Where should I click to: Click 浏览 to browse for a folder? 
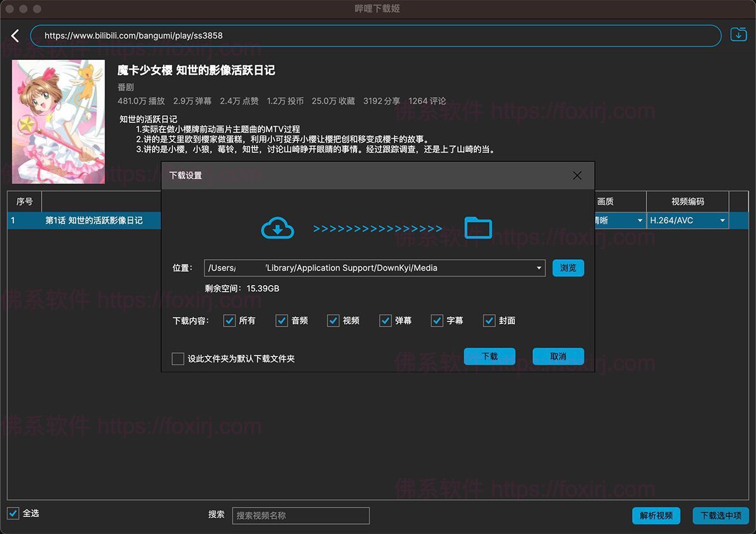click(568, 267)
